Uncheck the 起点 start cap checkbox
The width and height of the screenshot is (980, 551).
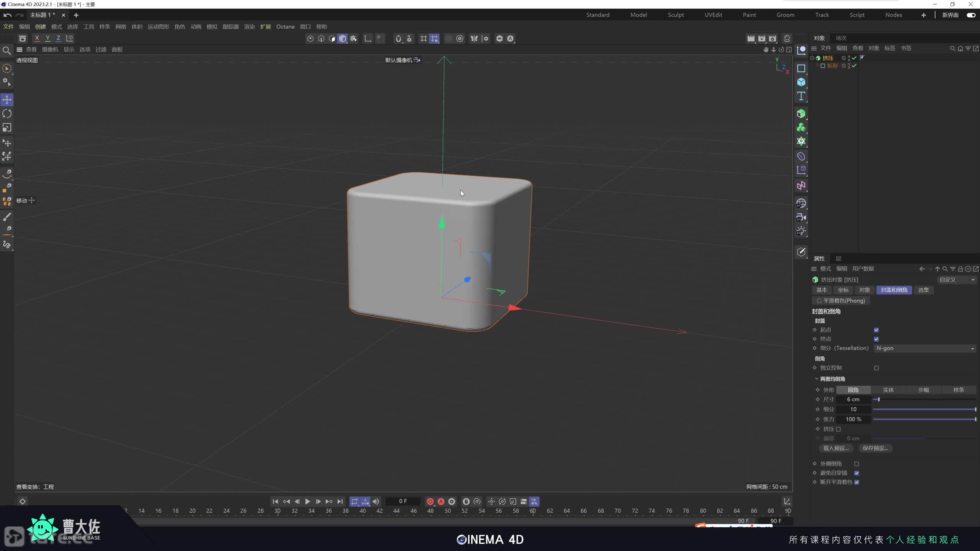[876, 330]
